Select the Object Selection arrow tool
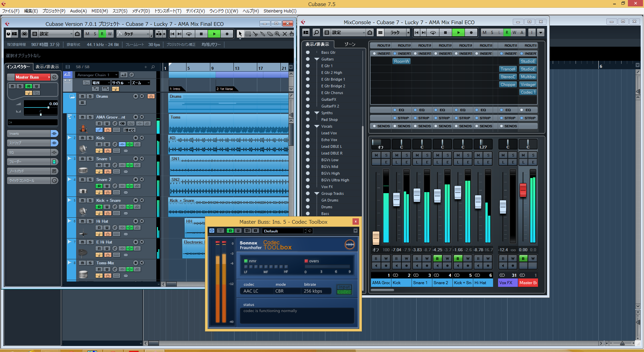The height and width of the screenshot is (352, 644). coord(240,34)
